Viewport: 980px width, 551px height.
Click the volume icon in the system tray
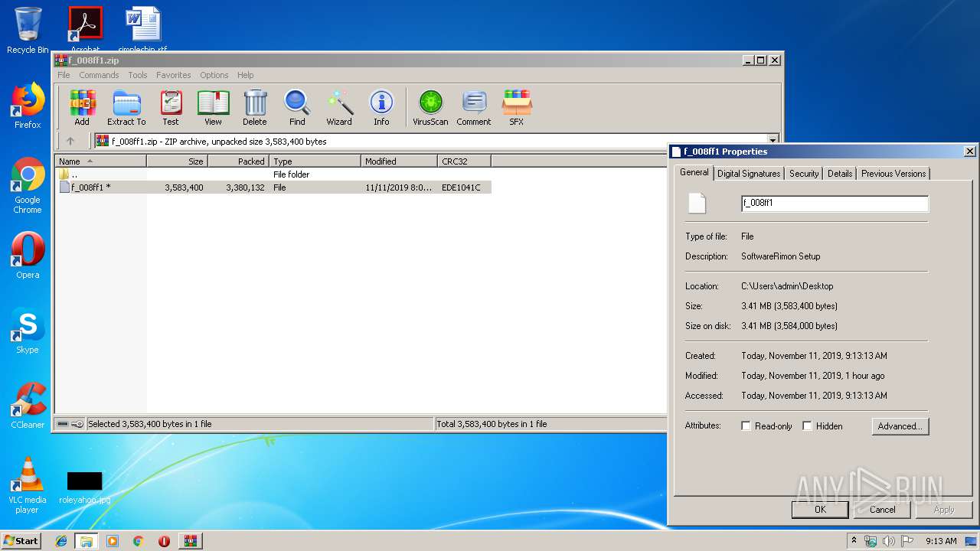(889, 541)
